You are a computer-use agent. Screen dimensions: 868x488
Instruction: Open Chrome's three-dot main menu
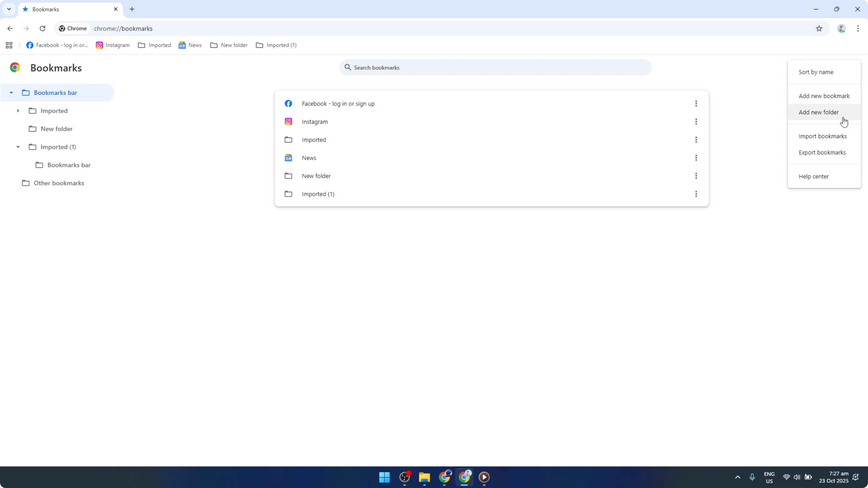click(858, 29)
